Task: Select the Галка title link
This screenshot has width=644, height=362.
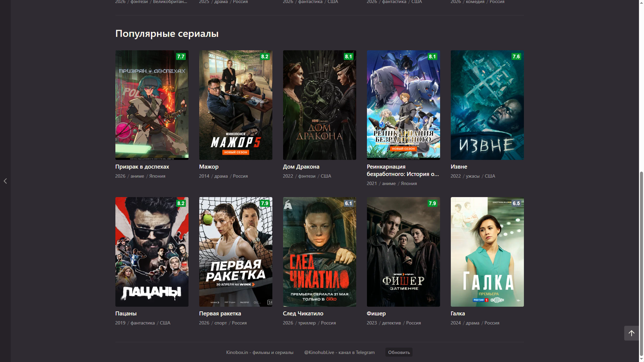Action: [x=458, y=313]
